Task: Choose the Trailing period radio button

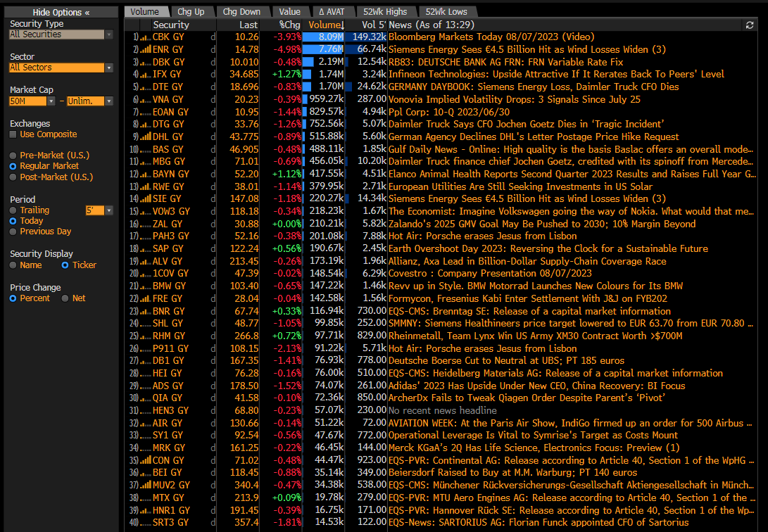Action: click(13, 210)
